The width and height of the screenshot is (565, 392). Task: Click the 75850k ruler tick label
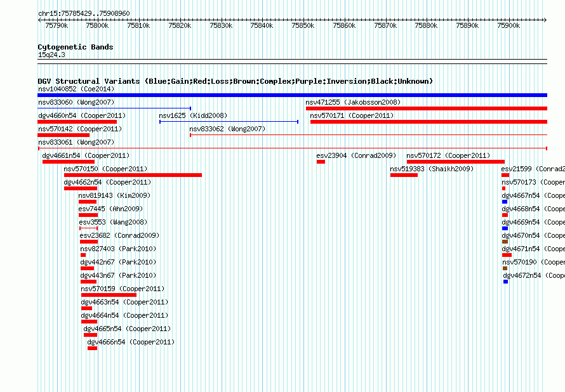(x=303, y=25)
